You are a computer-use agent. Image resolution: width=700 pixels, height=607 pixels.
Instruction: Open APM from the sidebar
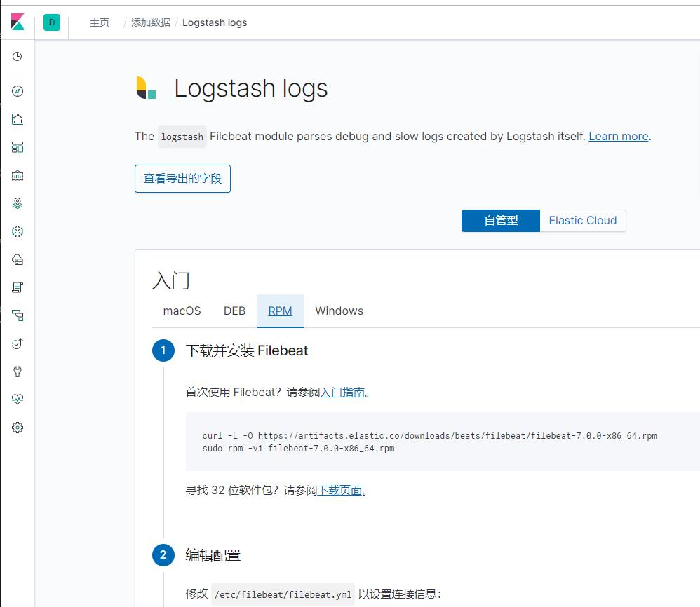(x=18, y=315)
